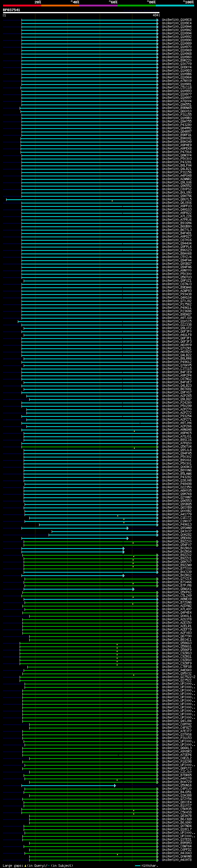Click the green ~80% legend segment
Screen dimensions: 197x868
(x=137, y=6)
